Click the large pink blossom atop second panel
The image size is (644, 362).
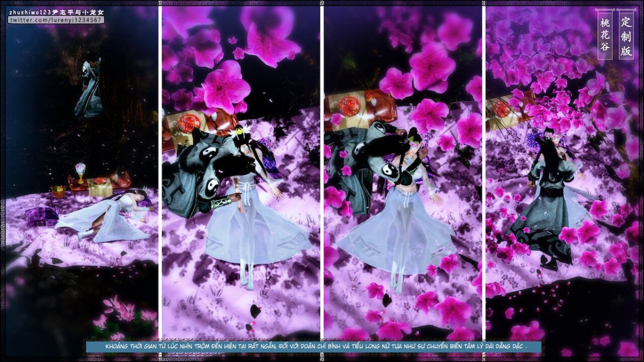coord(225,86)
